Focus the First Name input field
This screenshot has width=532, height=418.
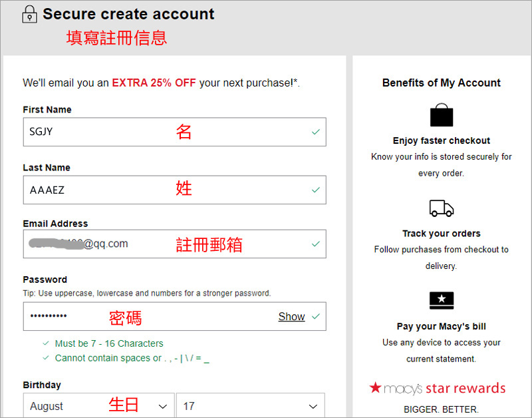click(100, 132)
